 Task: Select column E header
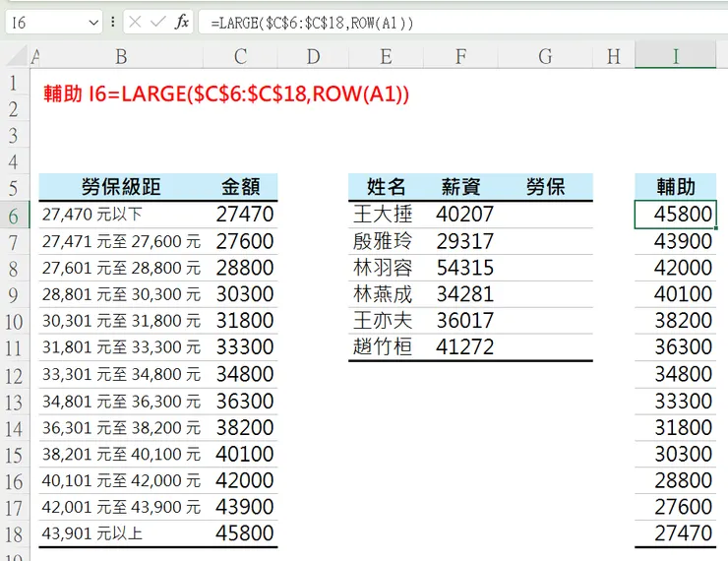point(386,57)
